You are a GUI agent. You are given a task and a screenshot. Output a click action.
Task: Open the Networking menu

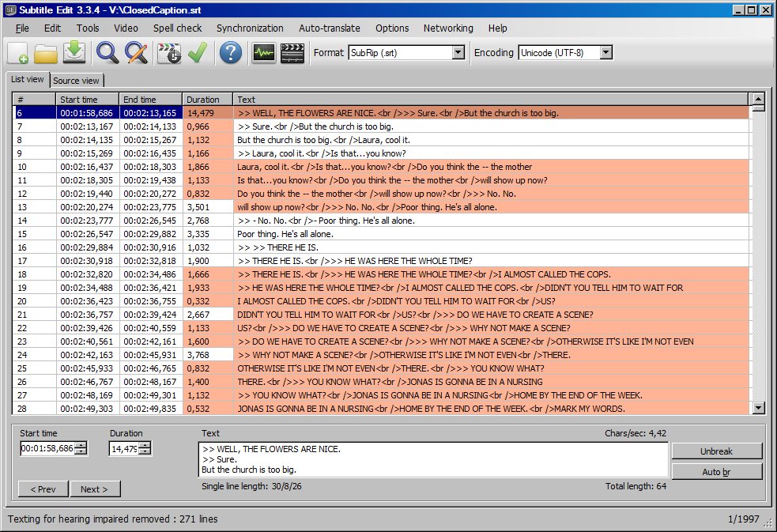(x=448, y=28)
